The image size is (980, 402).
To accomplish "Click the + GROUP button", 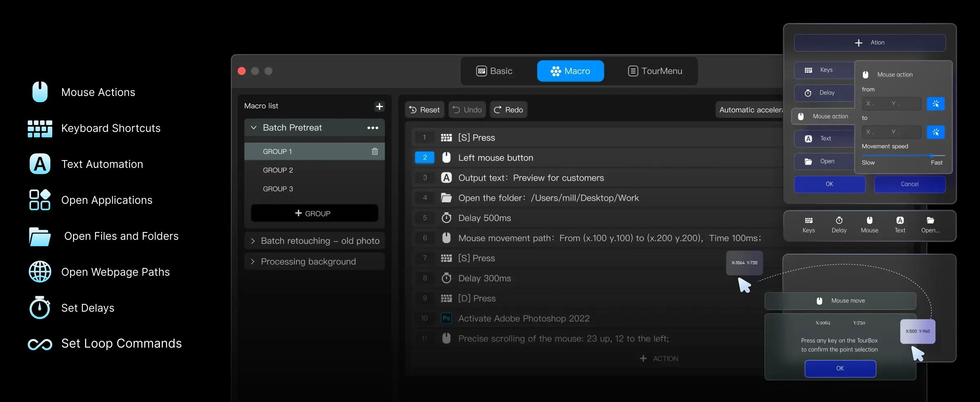I will (314, 213).
